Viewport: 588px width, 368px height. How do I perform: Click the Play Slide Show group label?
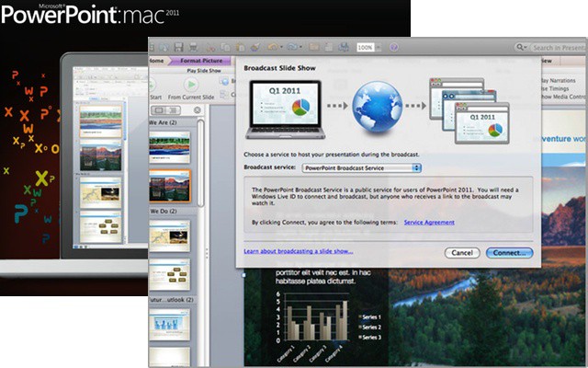(204, 71)
